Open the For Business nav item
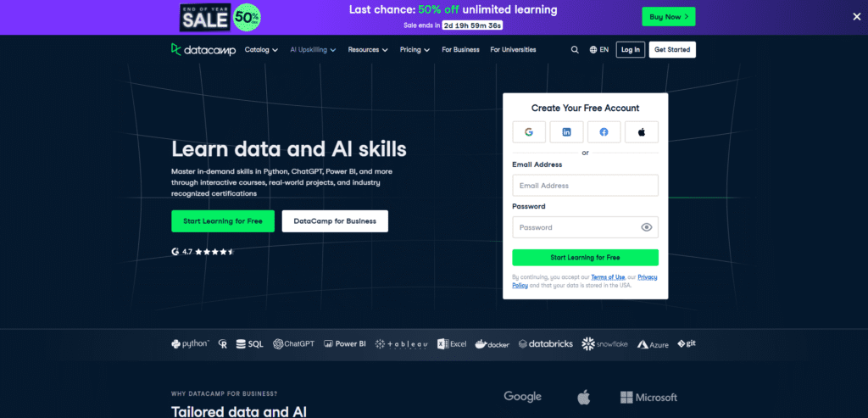 (460, 50)
